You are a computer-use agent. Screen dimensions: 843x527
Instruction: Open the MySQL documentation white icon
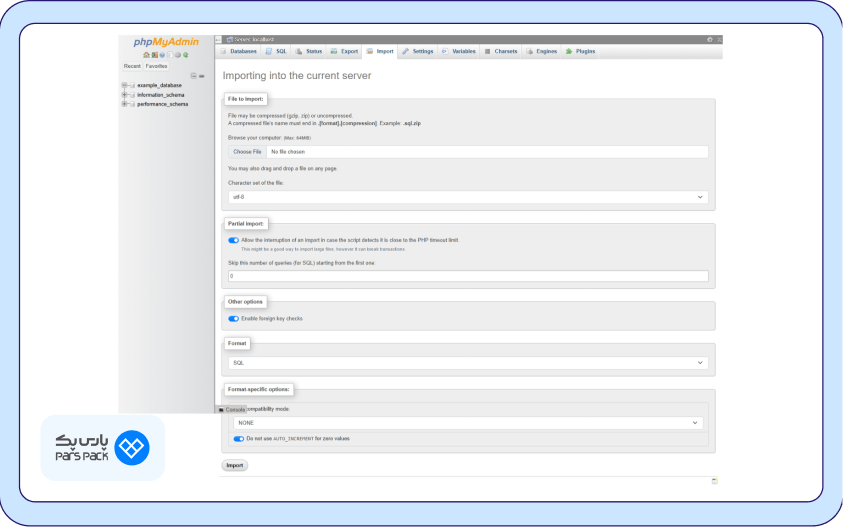click(x=170, y=55)
